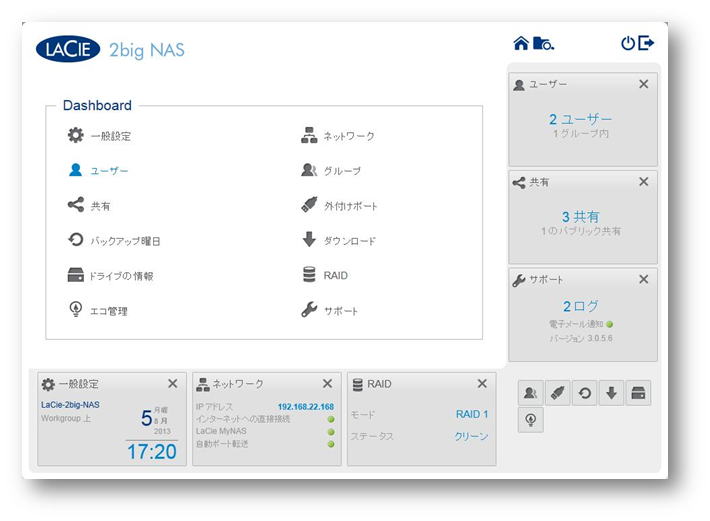Click 一般設定 widget header title
The width and height of the screenshot is (710, 521).
click(x=79, y=384)
